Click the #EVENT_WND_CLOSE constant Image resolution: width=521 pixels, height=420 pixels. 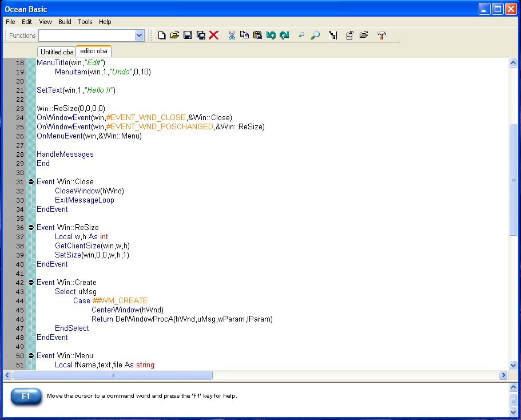[146, 118]
